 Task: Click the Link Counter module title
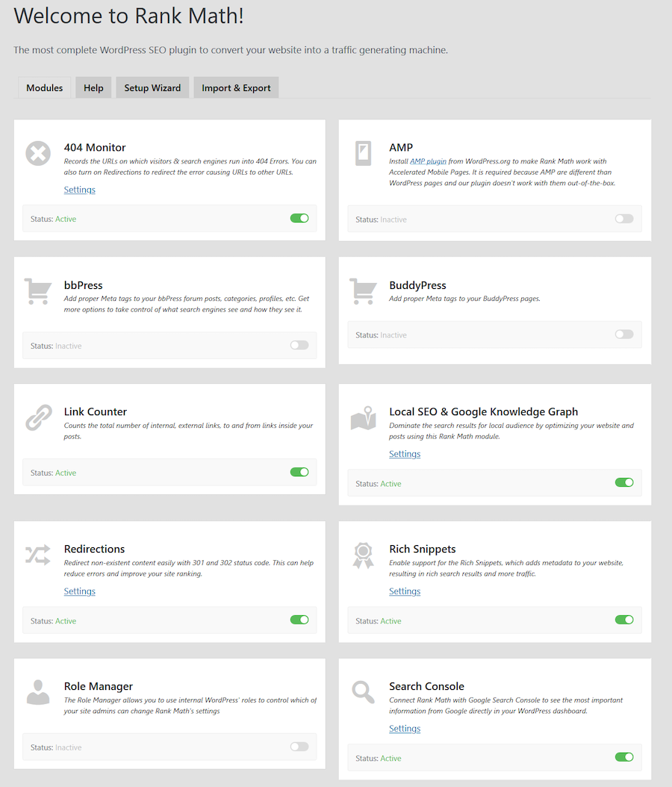click(x=96, y=411)
